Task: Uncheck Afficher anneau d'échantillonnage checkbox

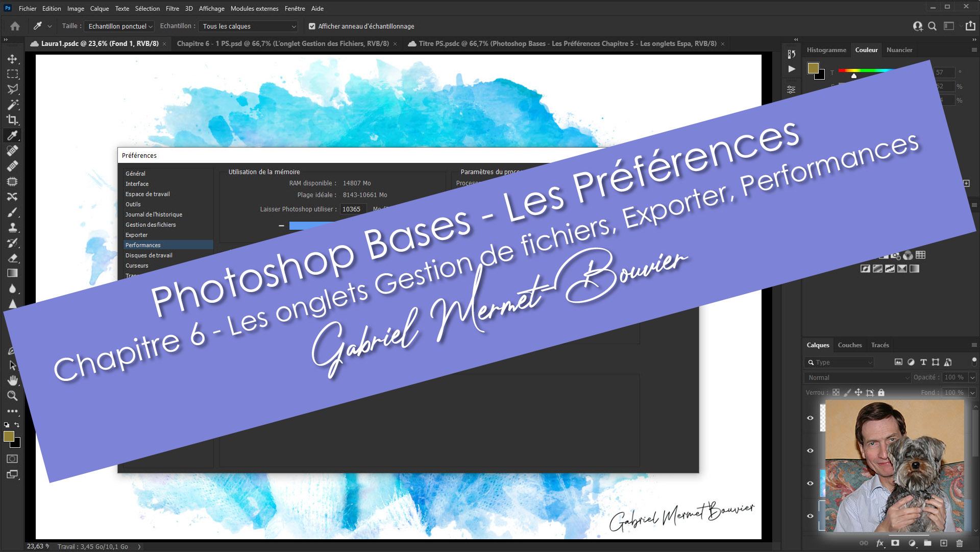Action: [x=312, y=26]
